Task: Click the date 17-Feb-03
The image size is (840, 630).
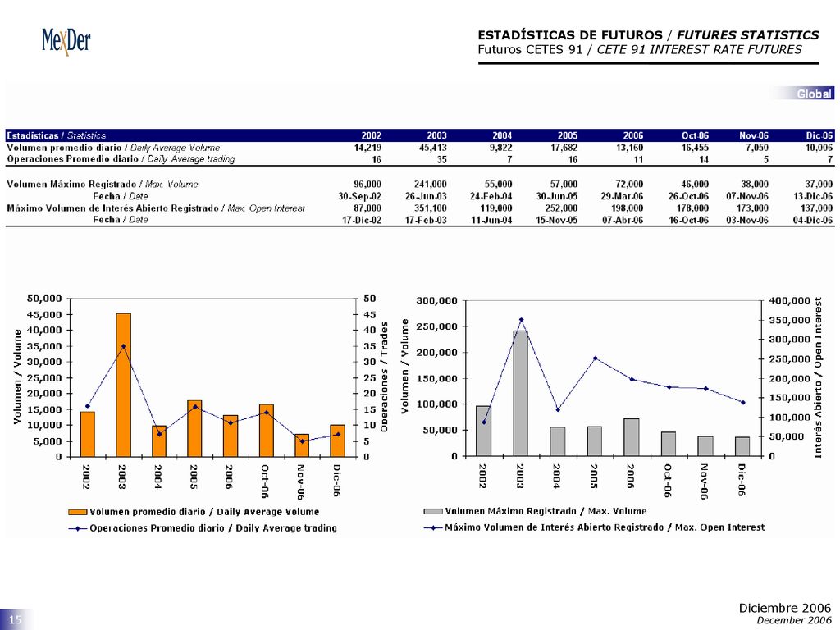Action: (426, 220)
